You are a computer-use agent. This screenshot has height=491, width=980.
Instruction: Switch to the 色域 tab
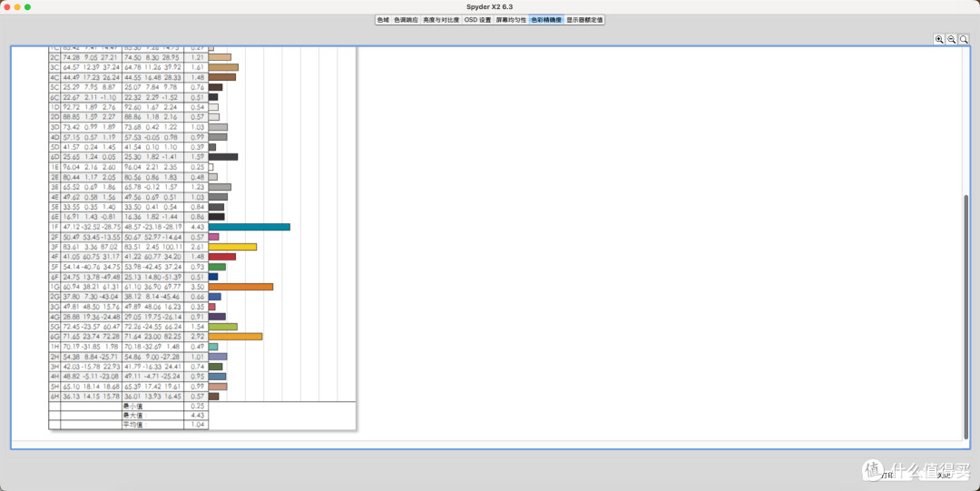coord(383,20)
